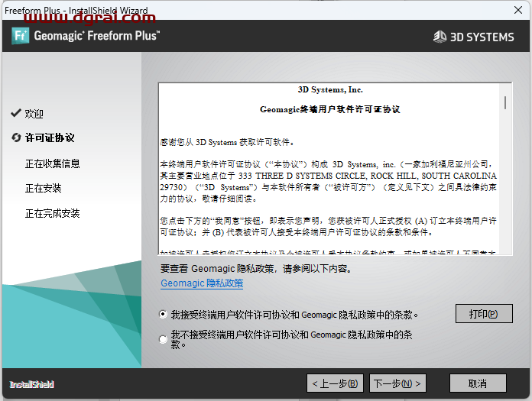Open the Geomagic 隐私政策 link
Screen dimensions: 532x401
click(202, 283)
